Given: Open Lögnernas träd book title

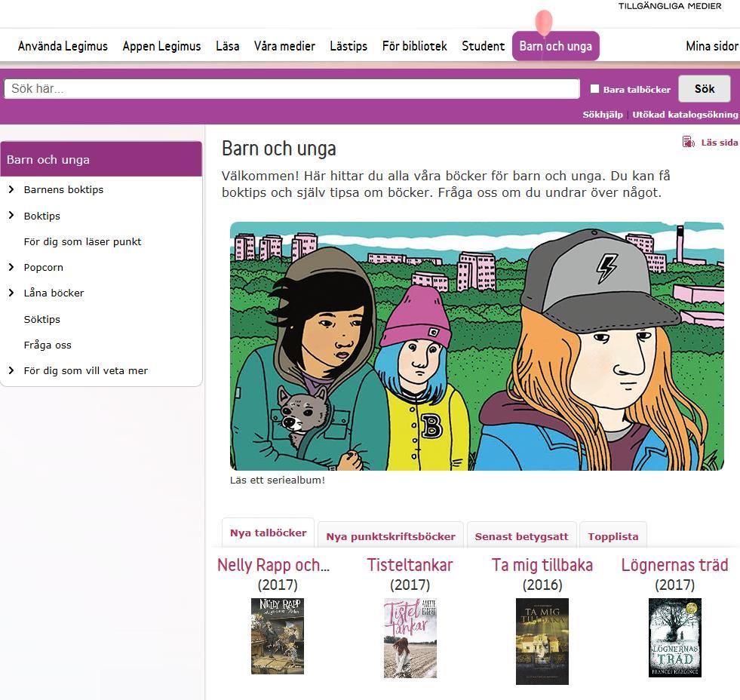Looking at the screenshot, I should tap(675, 565).
